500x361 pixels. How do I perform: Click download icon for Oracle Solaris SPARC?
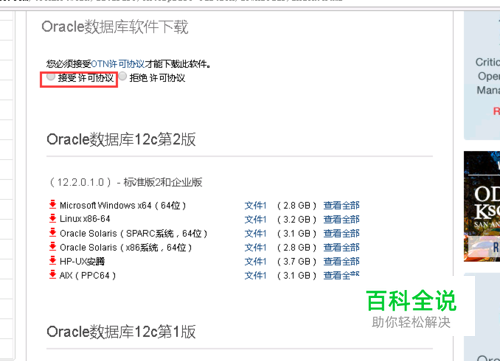[x=52, y=232]
